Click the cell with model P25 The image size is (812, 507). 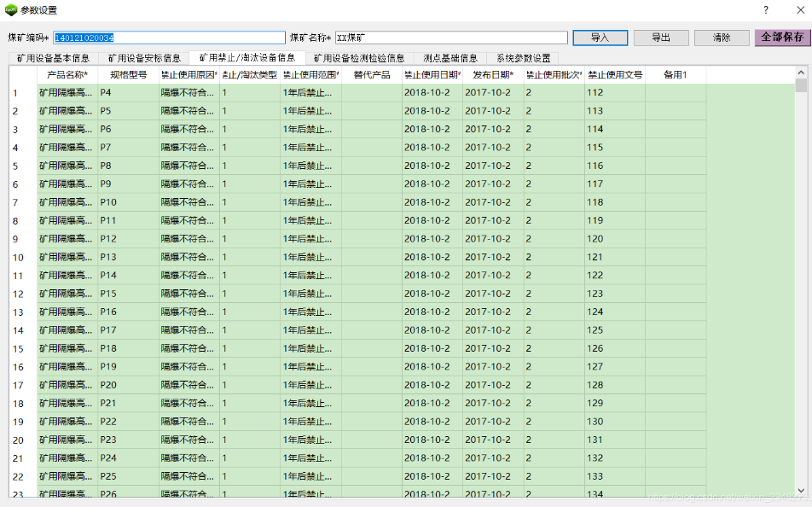pos(129,476)
